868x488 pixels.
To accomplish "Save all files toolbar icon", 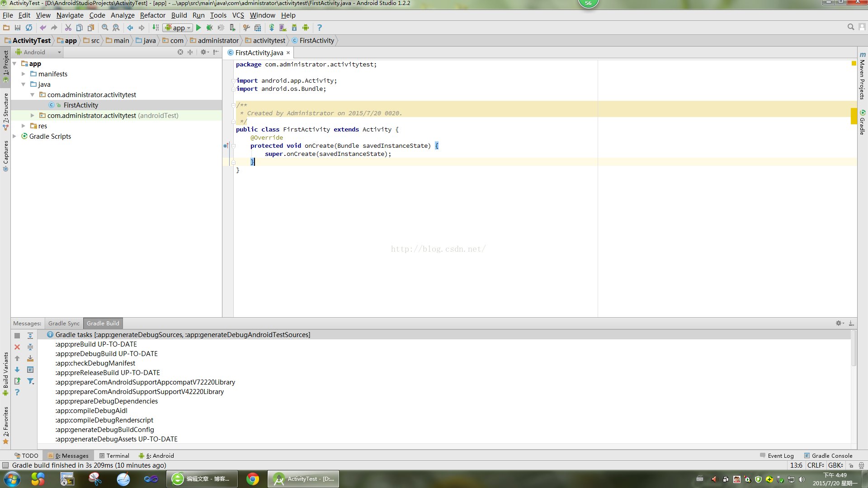I will pyautogui.click(x=18, y=28).
